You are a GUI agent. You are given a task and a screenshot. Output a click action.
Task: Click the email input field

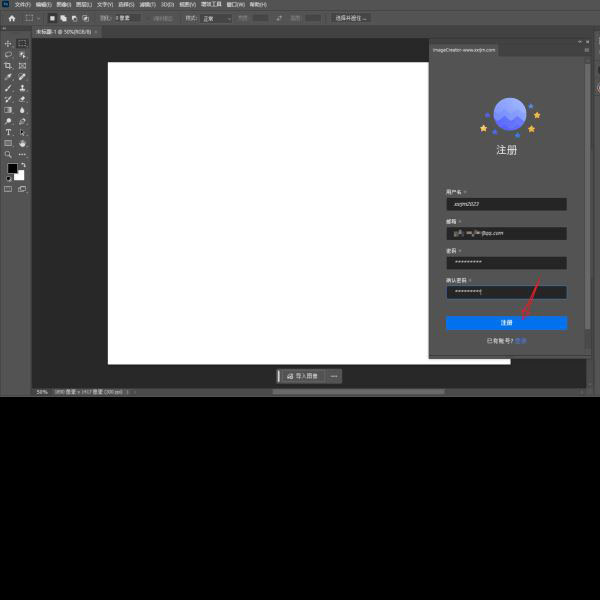[506, 233]
